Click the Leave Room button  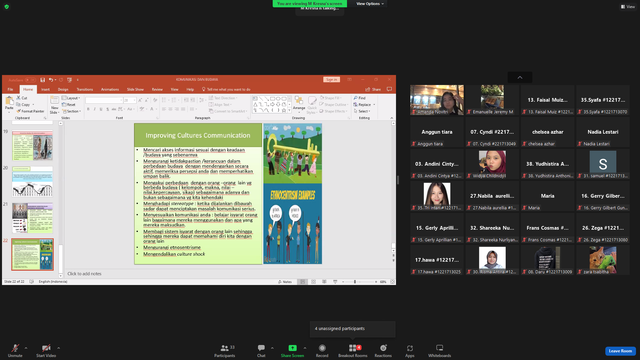(620, 351)
